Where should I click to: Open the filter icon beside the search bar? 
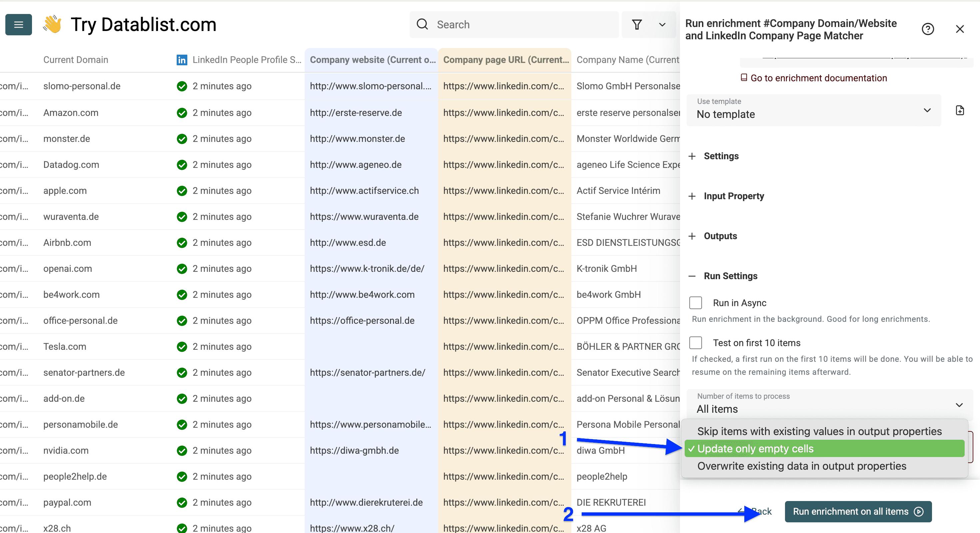(638, 24)
